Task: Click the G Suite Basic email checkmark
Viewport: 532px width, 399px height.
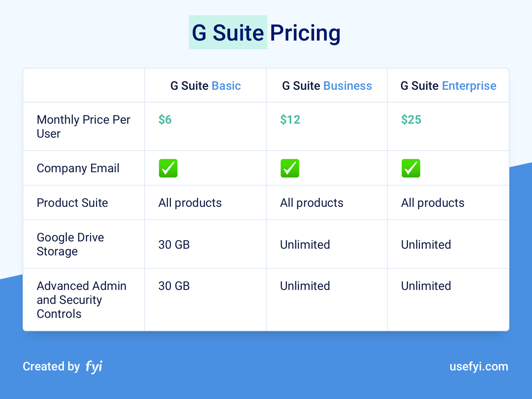Action: 168,168
